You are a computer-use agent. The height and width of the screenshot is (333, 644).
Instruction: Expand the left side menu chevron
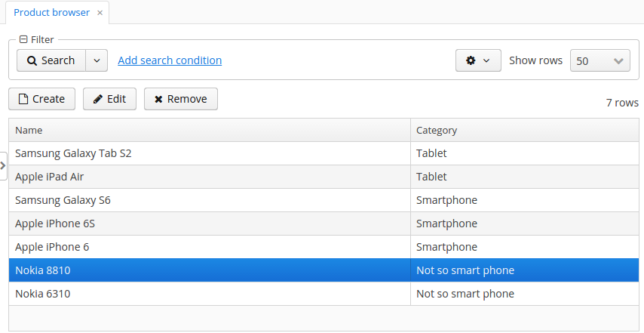[x=3, y=165]
